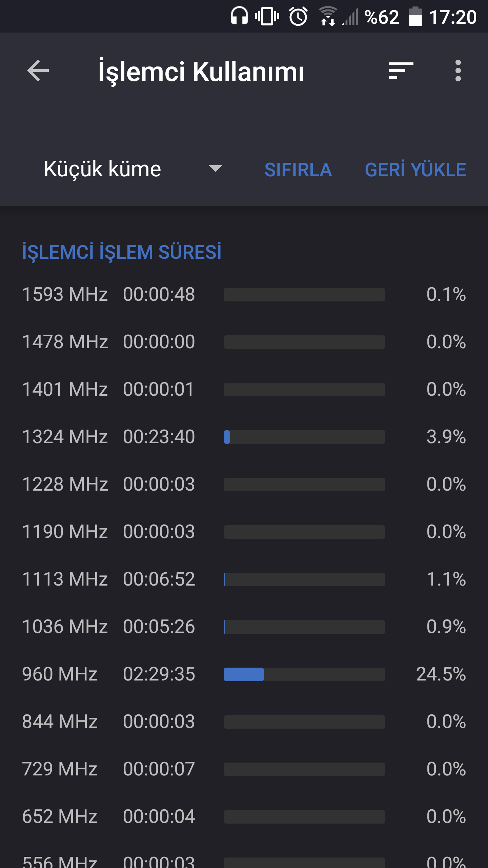Screen dimensions: 488x868
Task: Tap the İşlemci Kullanımı page title
Action: point(201,72)
